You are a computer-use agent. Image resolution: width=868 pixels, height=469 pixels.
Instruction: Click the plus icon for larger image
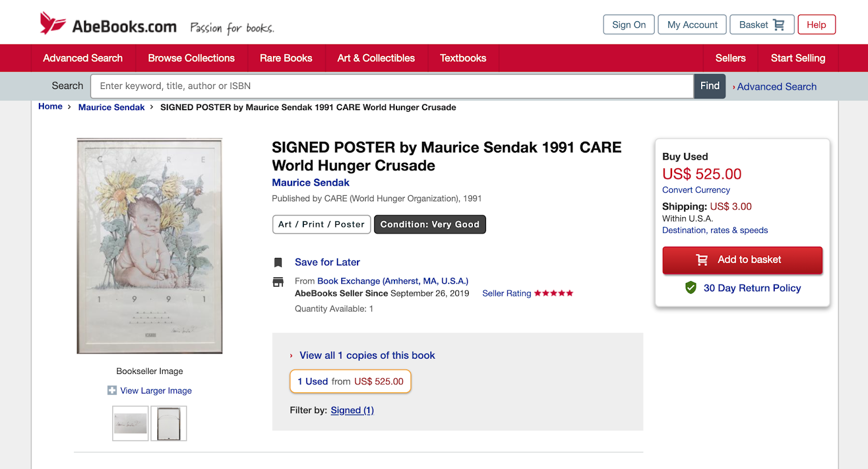pyautogui.click(x=112, y=390)
